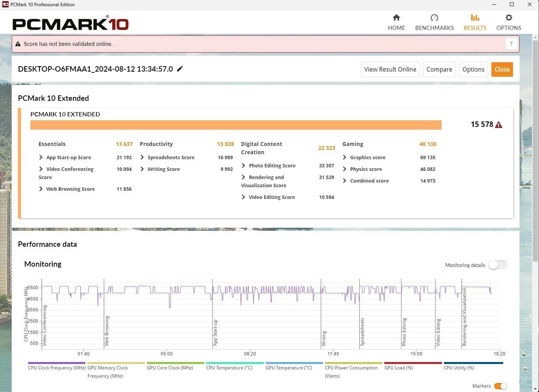Click the Home icon in navigation
539x392 pixels.
tap(396, 18)
